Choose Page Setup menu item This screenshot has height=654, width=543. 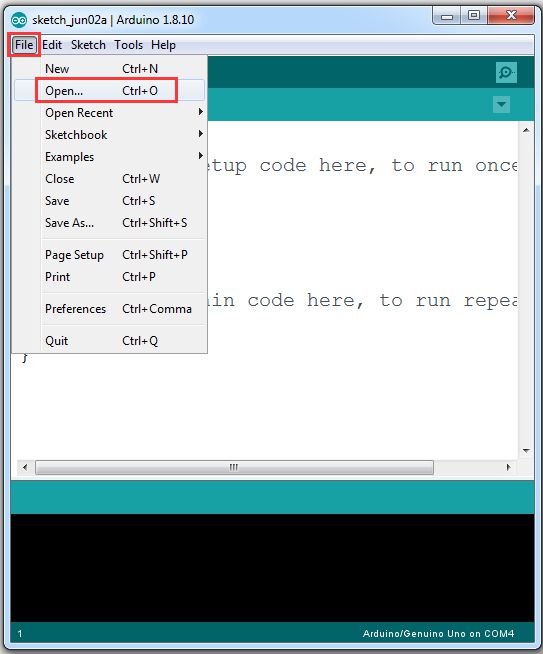click(x=110, y=254)
